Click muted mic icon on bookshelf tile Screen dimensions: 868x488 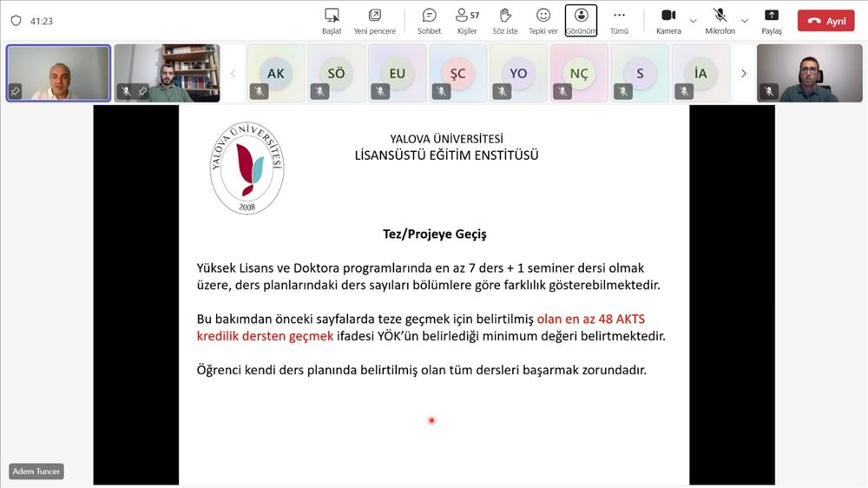tap(126, 91)
